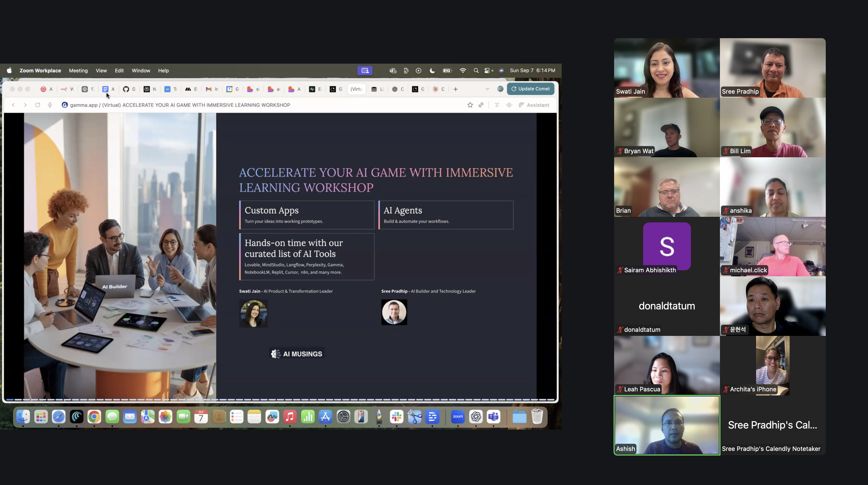Click Swati Jain's slide headshot

[253, 313]
